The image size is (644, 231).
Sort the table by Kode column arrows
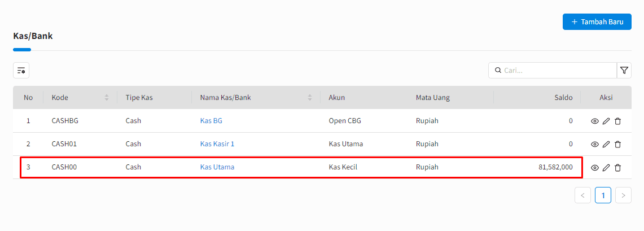[x=106, y=98]
